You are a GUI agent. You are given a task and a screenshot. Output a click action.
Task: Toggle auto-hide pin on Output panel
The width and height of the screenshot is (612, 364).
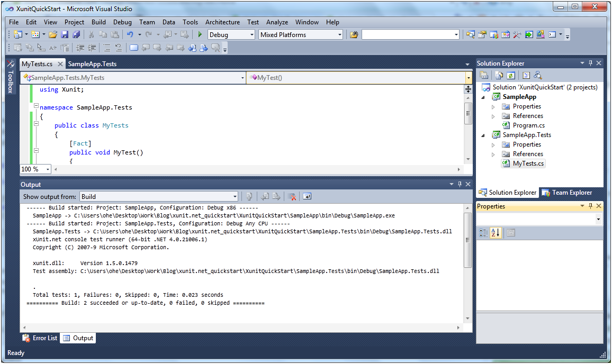point(460,184)
